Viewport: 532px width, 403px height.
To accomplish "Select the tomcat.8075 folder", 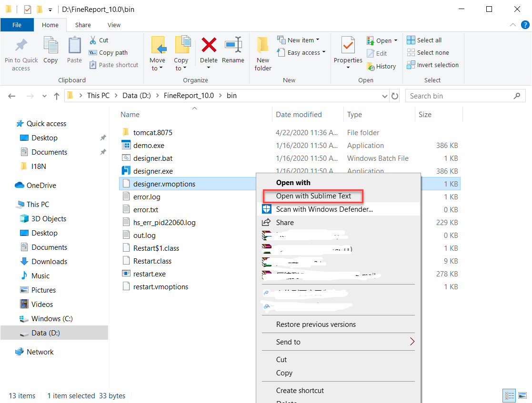I will pyautogui.click(x=153, y=133).
